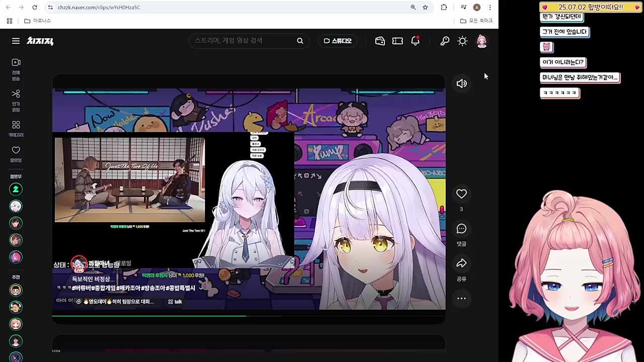Image resolution: width=644 pixels, height=362 pixels.
Task: Open clip comments (댓글)
Action: point(461,229)
